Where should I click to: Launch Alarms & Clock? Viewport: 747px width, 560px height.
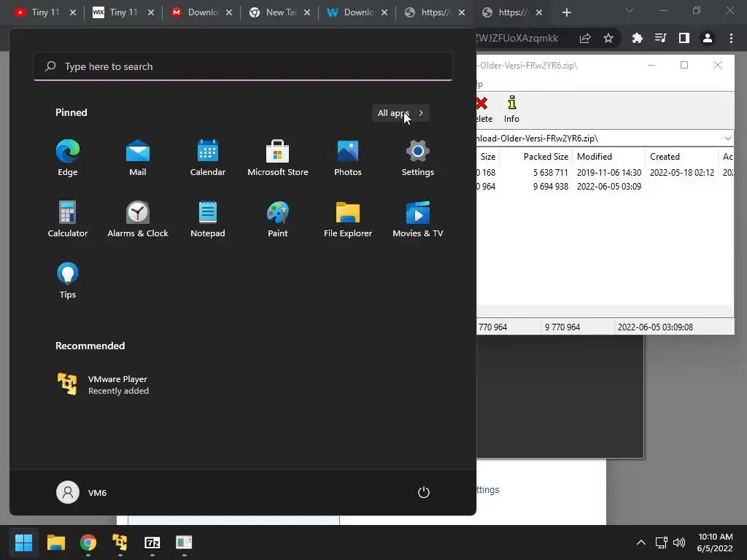138,219
